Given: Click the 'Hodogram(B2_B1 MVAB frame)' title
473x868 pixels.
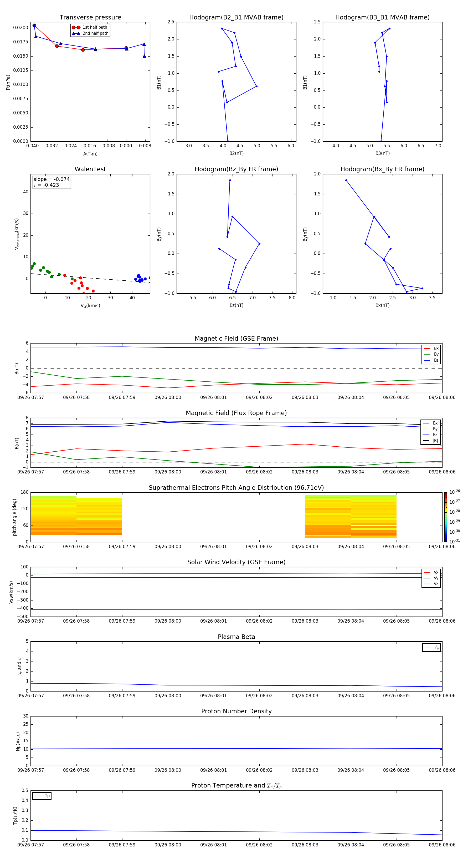Looking at the screenshot, I should 236,17.
